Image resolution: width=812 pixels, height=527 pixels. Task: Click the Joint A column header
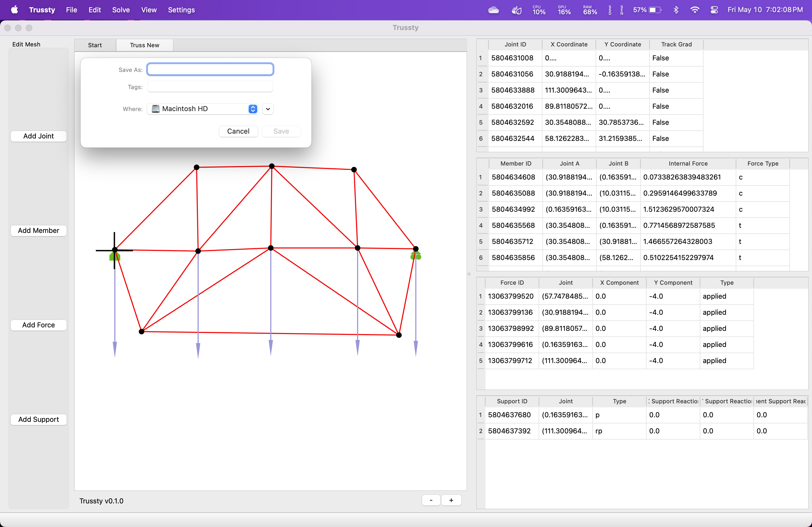(570, 164)
